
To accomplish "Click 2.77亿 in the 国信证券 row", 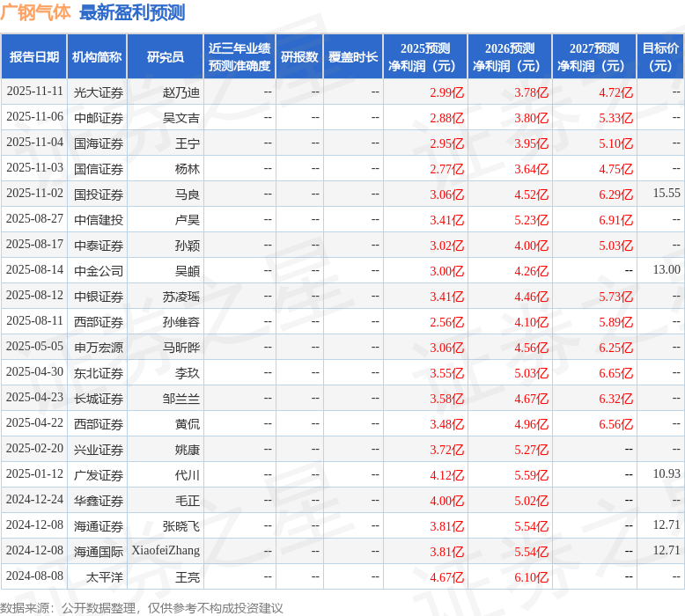I will pos(446,169).
